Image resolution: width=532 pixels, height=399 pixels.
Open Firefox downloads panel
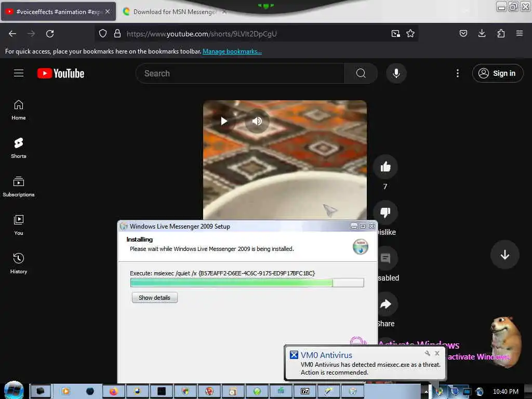482,34
